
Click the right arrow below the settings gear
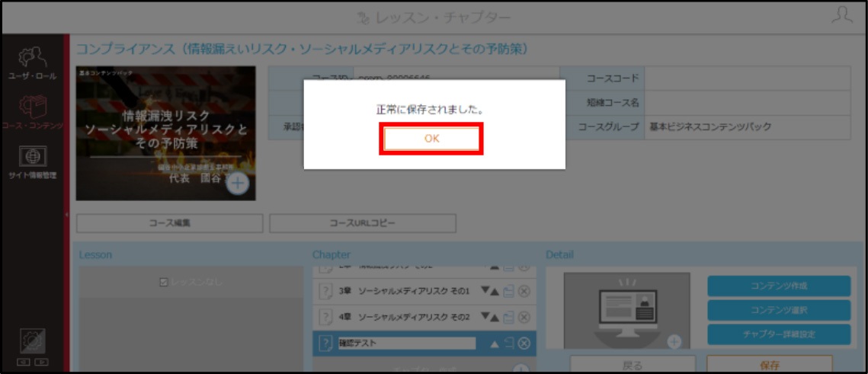(x=41, y=363)
